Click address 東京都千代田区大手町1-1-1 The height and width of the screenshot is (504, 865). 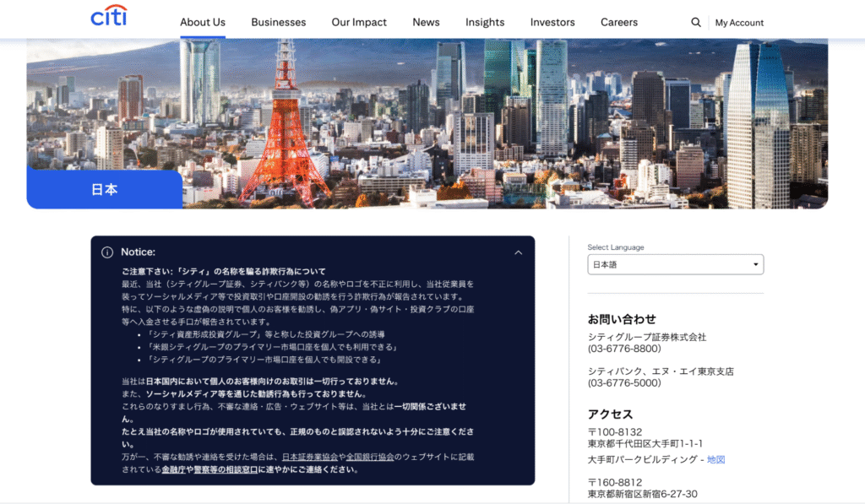pyautogui.click(x=645, y=443)
